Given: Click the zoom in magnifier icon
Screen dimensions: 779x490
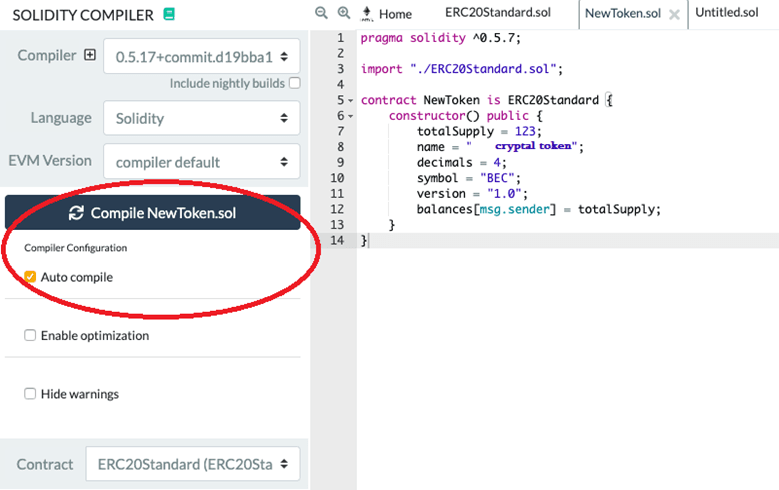Looking at the screenshot, I should click(x=344, y=13).
